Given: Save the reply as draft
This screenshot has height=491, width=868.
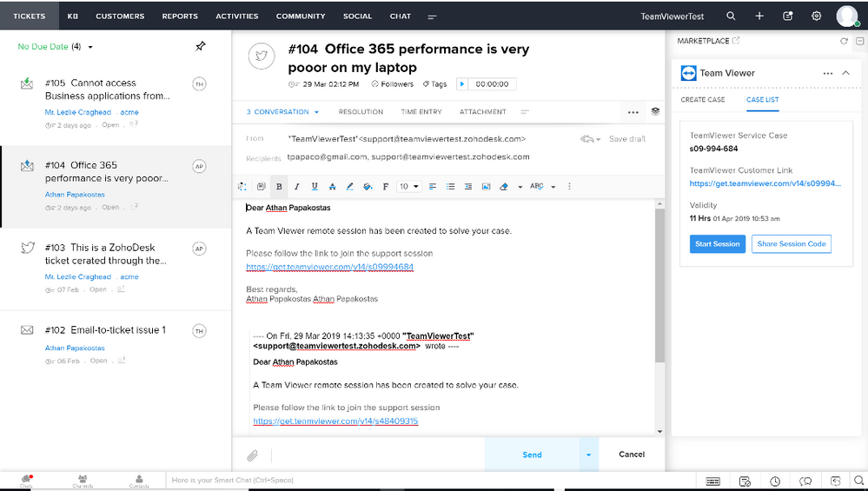Looking at the screenshot, I should [627, 139].
